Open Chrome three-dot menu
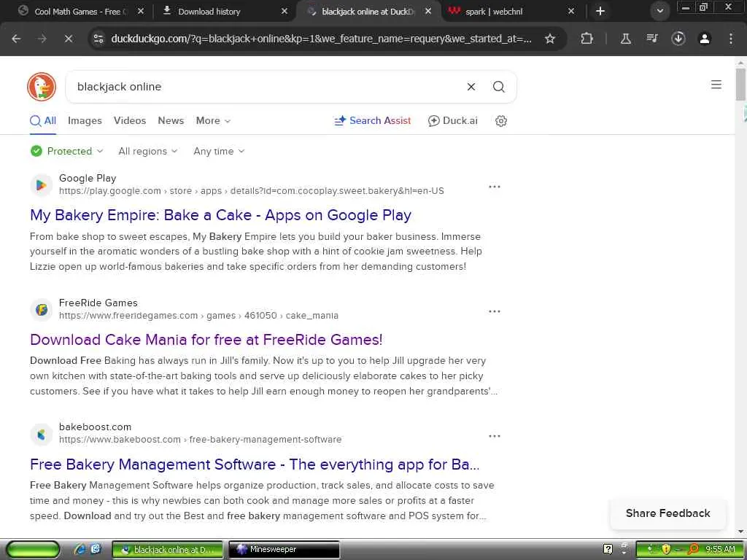Image resolution: width=747 pixels, height=560 pixels. point(731,39)
